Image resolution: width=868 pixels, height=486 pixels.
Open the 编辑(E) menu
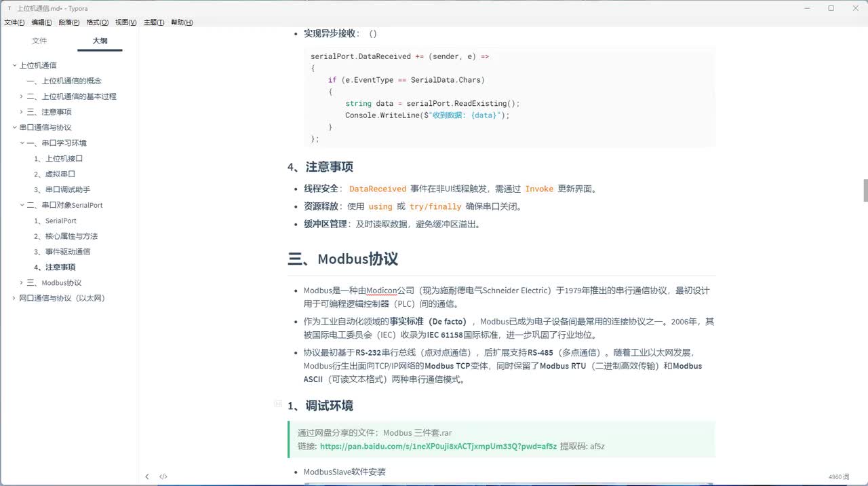(x=41, y=22)
